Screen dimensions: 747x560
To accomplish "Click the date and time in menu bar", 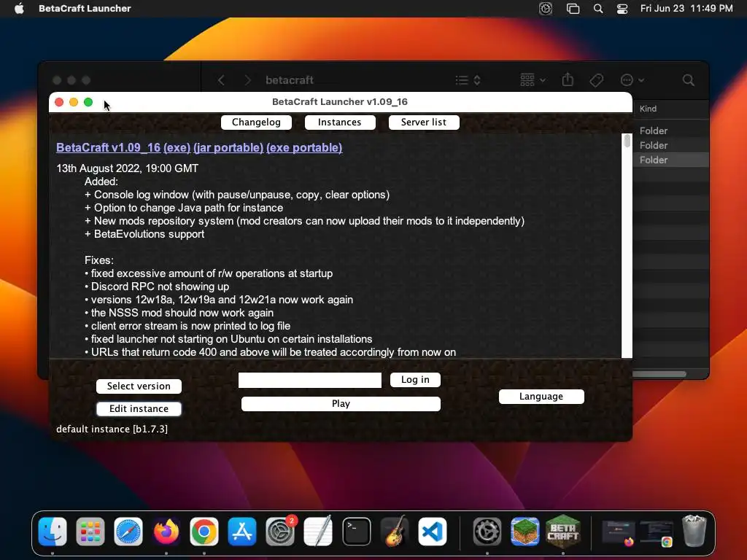I will (686, 9).
